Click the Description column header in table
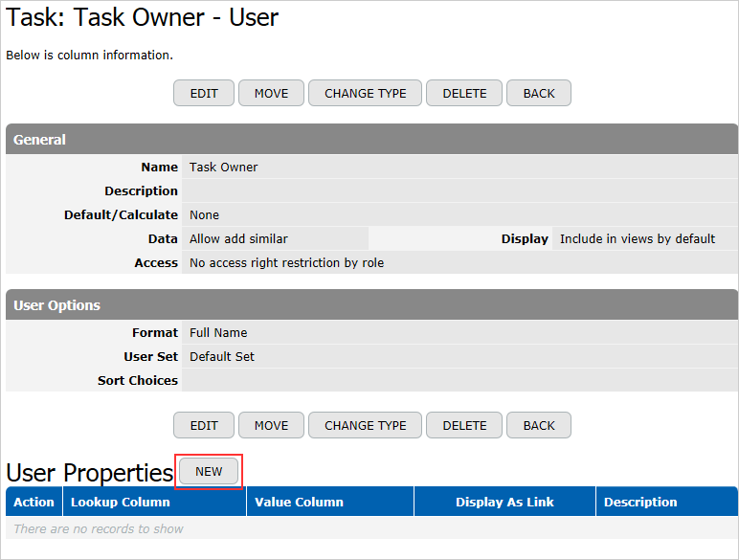The image size is (739, 560). tap(667, 502)
